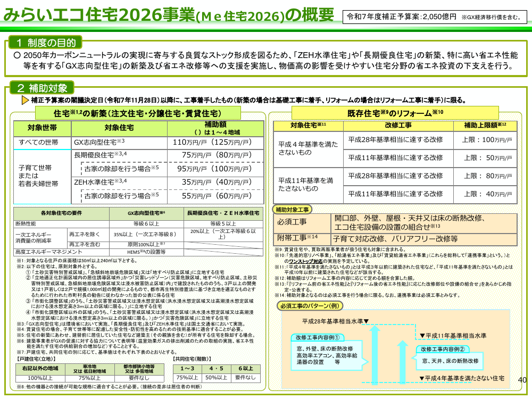532x399 pixels.
Task: Click the value '原則100%以上※7'
Action: [146, 245]
